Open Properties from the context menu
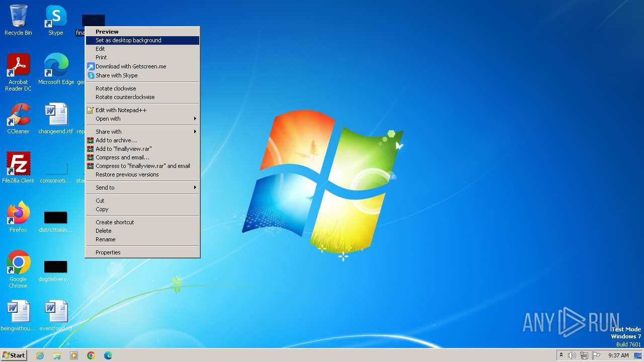Screen dimensions: 644x362 pyautogui.click(x=143, y=252)
